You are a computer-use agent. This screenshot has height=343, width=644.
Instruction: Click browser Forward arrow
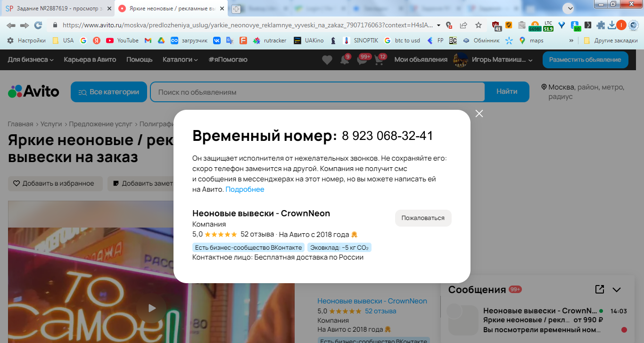25,25
